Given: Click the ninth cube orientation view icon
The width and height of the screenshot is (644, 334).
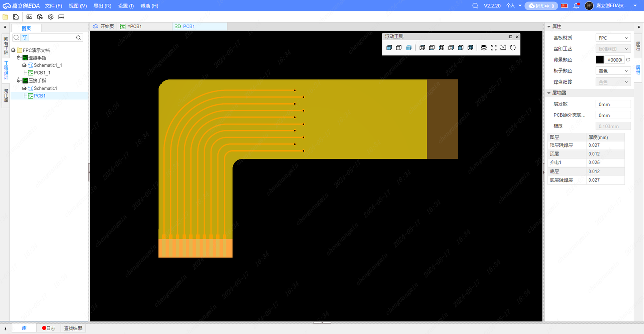Looking at the screenshot, I should (x=470, y=48).
